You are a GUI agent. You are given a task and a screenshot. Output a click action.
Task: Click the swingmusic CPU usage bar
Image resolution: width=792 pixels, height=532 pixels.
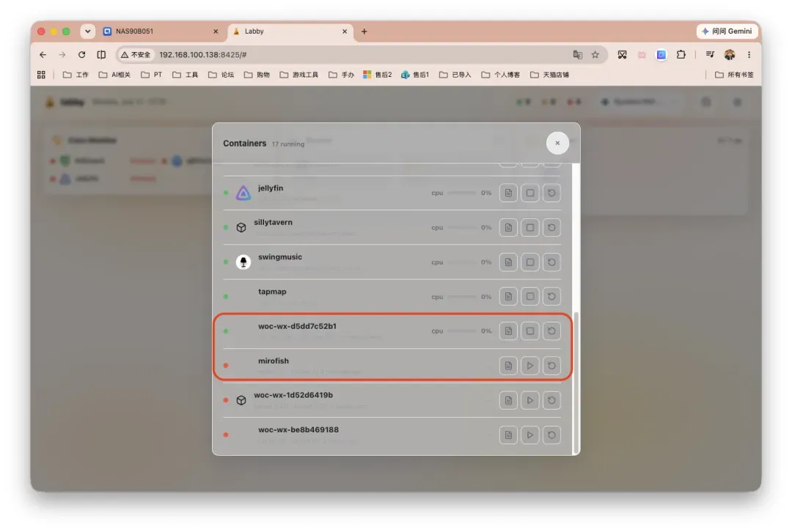462,262
